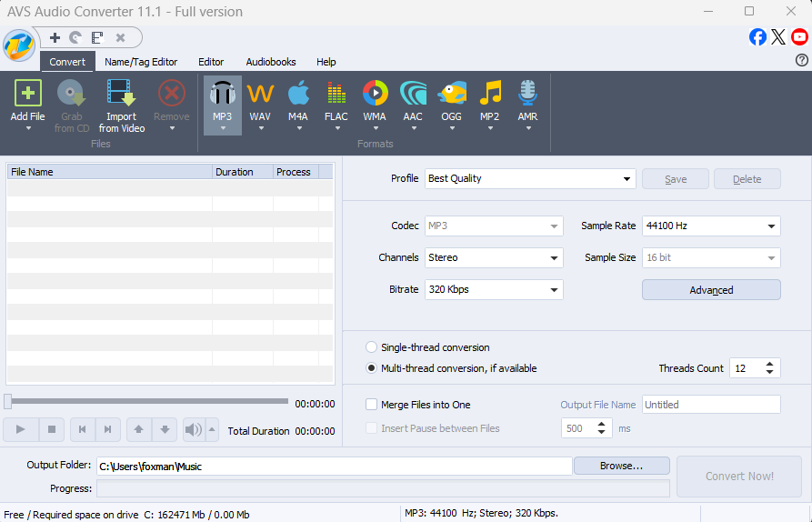Open the Channels dropdown
The image size is (812, 522).
494,257
